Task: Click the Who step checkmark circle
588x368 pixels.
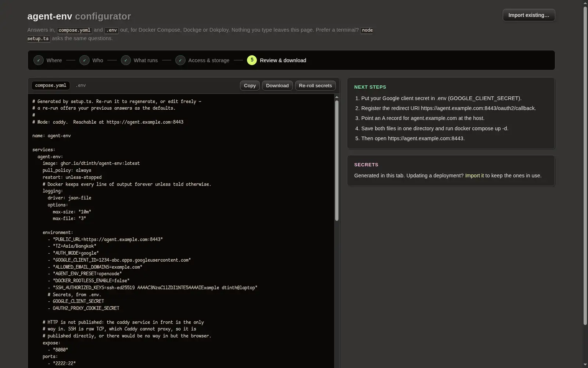Action: coord(85,60)
